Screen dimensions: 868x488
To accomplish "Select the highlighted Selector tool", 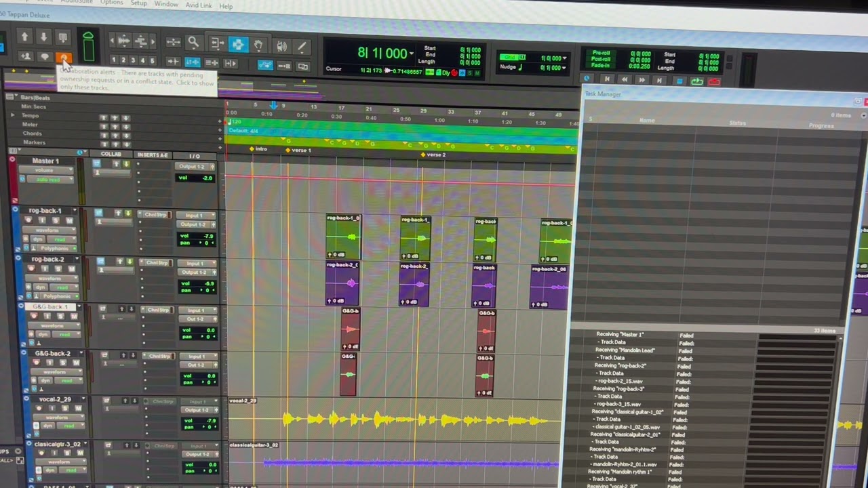I will [x=238, y=45].
